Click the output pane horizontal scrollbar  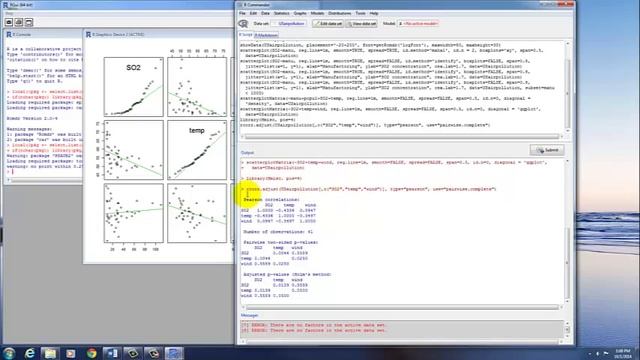402,307
